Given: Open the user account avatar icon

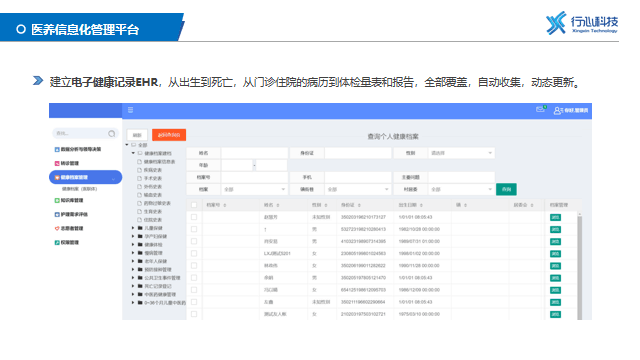Looking at the screenshot, I should [557, 110].
